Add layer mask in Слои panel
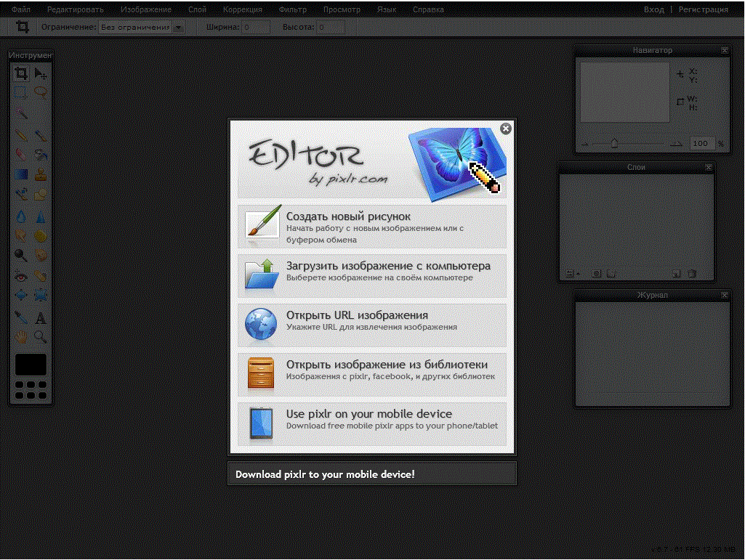The width and height of the screenshot is (745, 560). 596,274
